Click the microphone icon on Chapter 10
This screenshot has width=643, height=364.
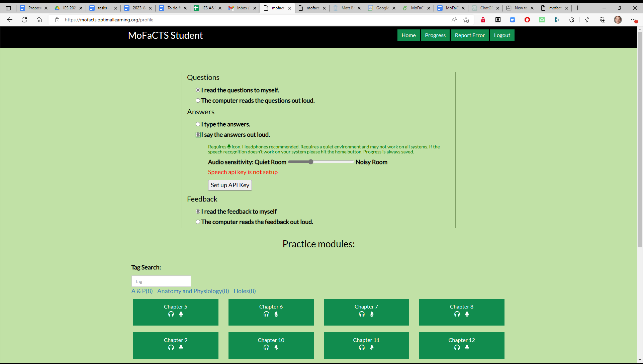tap(276, 347)
